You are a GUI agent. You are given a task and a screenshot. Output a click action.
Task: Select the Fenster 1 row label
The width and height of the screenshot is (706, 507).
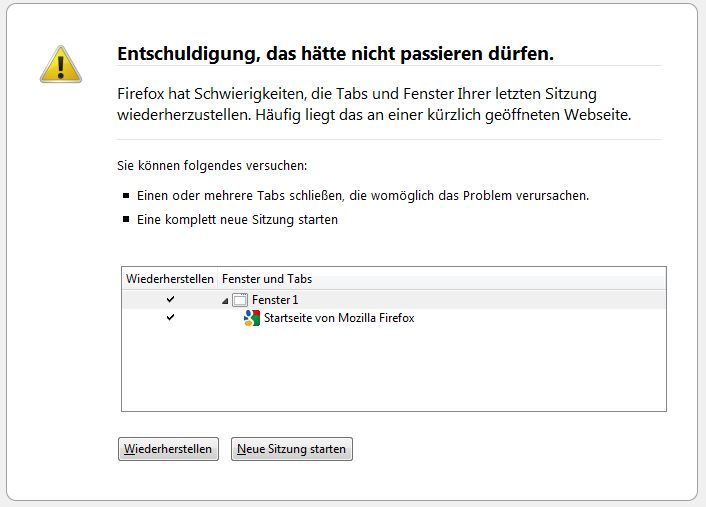point(275,300)
